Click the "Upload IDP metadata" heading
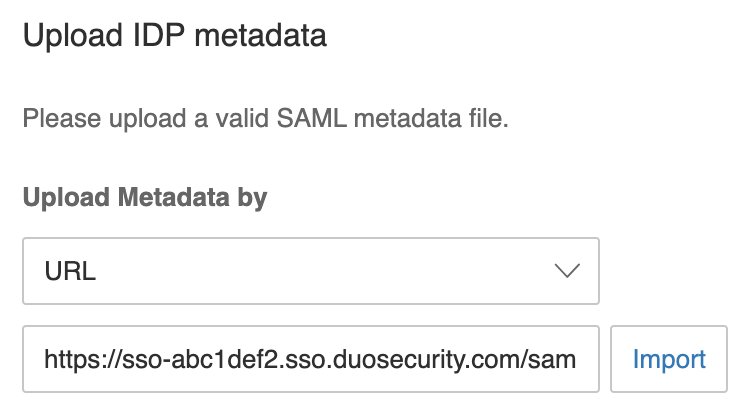The image size is (746, 418). pyautogui.click(x=175, y=37)
